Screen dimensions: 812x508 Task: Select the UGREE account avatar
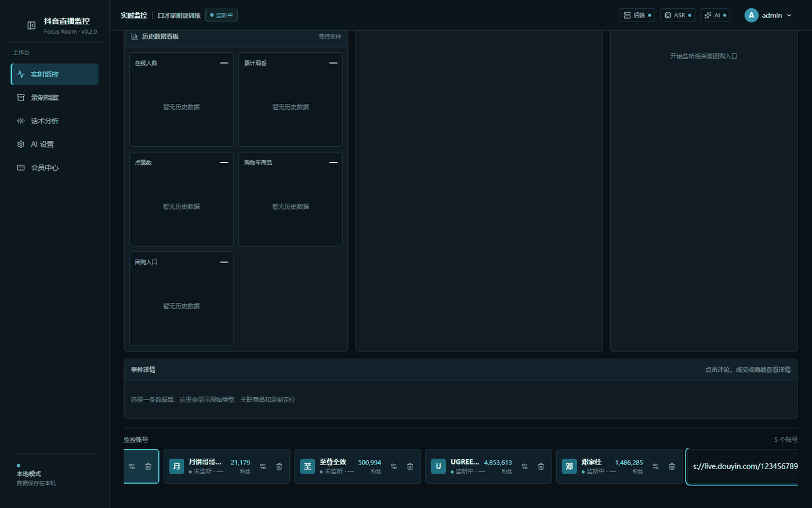point(438,466)
